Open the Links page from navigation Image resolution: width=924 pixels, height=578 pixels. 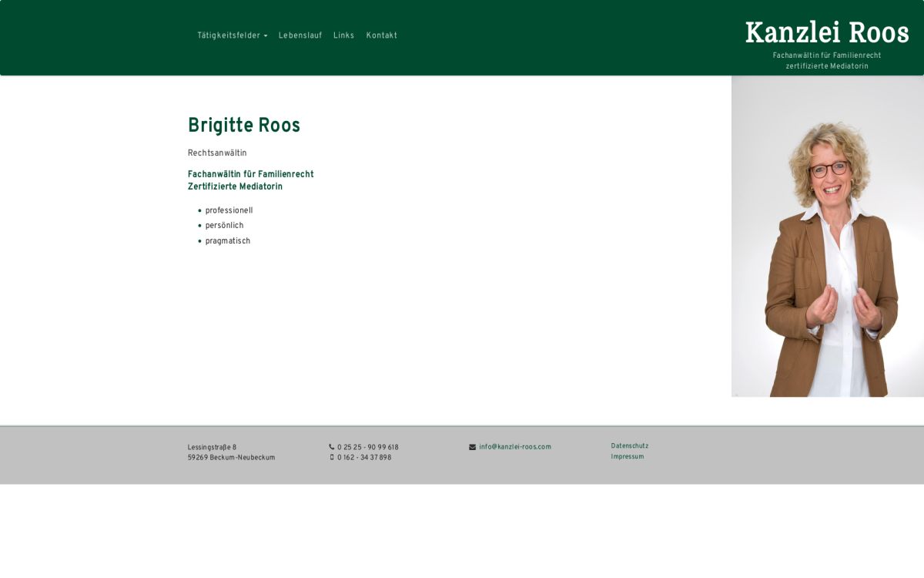click(x=343, y=35)
